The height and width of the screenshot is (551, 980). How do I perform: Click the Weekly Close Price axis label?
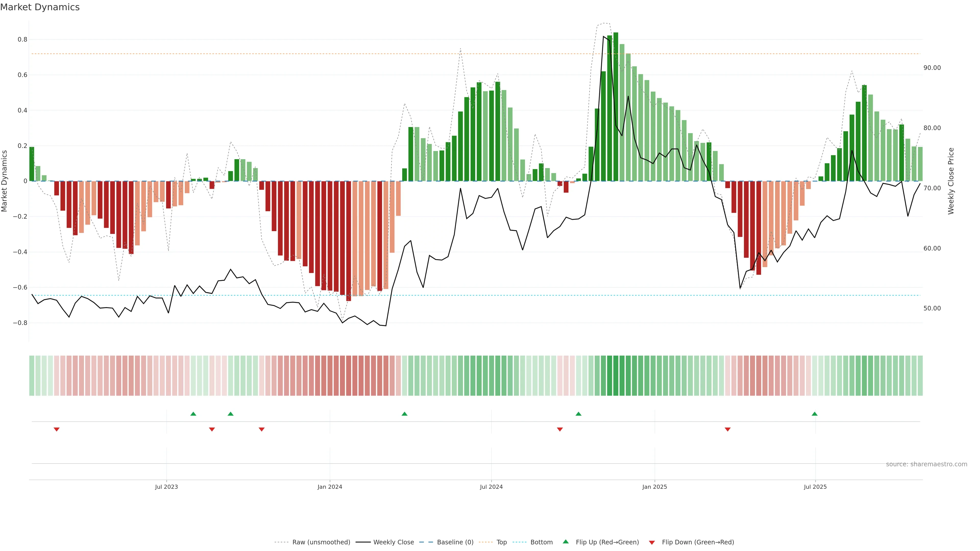[951, 181]
